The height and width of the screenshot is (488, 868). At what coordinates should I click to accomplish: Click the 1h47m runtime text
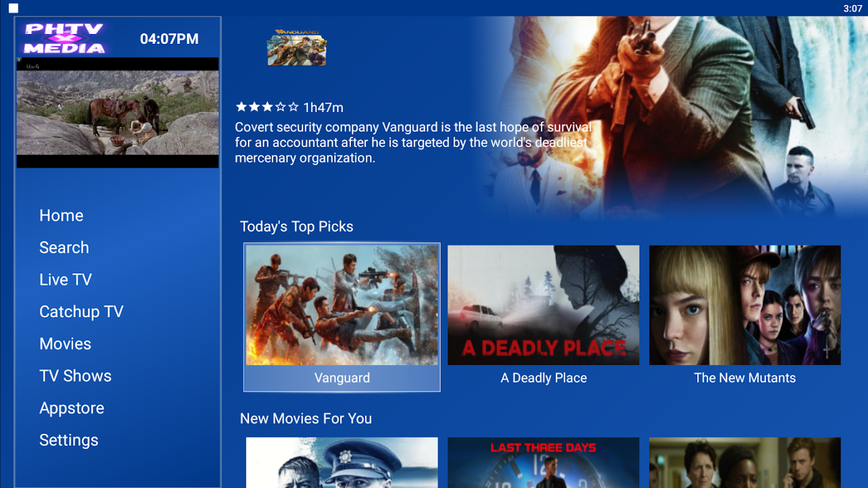click(324, 108)
